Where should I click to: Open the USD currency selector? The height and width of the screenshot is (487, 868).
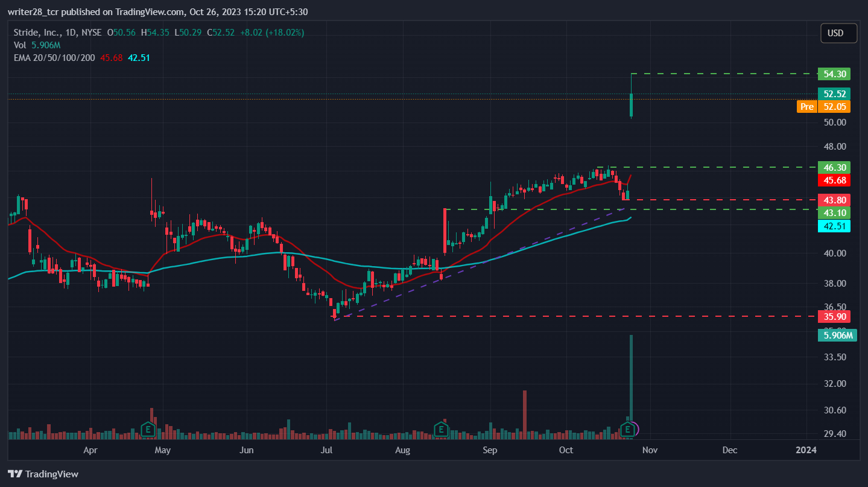point(838,33)
